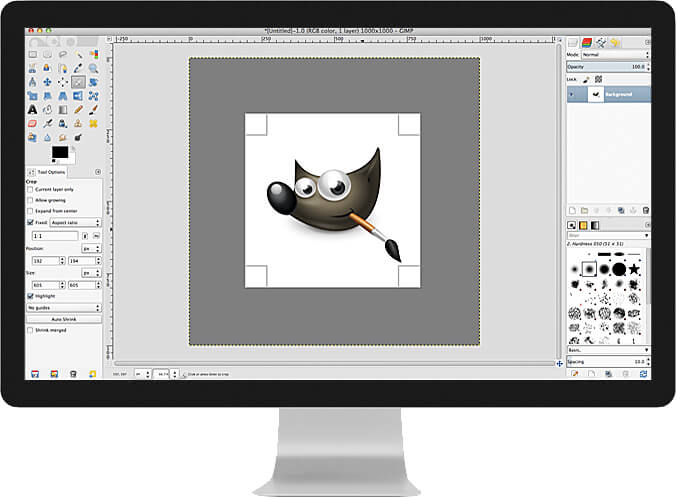
Task: Select the Eraser tool
Action: pyautogui.click(x=32, y=124)
